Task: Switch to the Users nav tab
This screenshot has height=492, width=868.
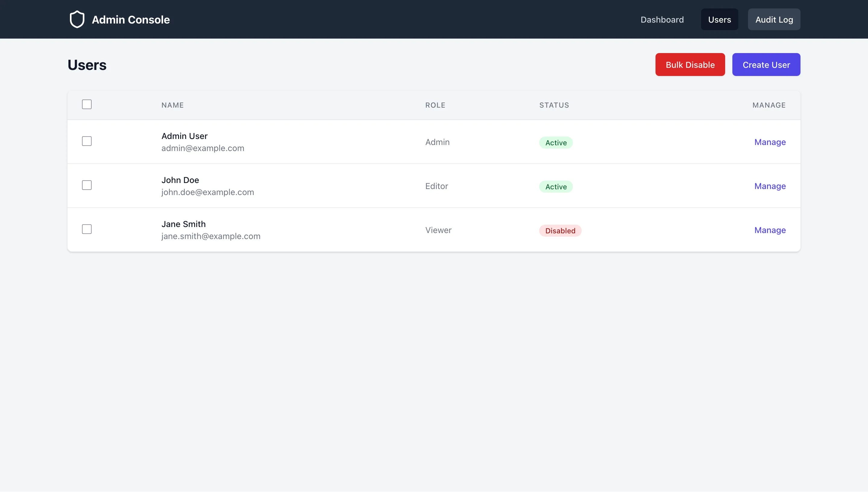Action: 719,20
